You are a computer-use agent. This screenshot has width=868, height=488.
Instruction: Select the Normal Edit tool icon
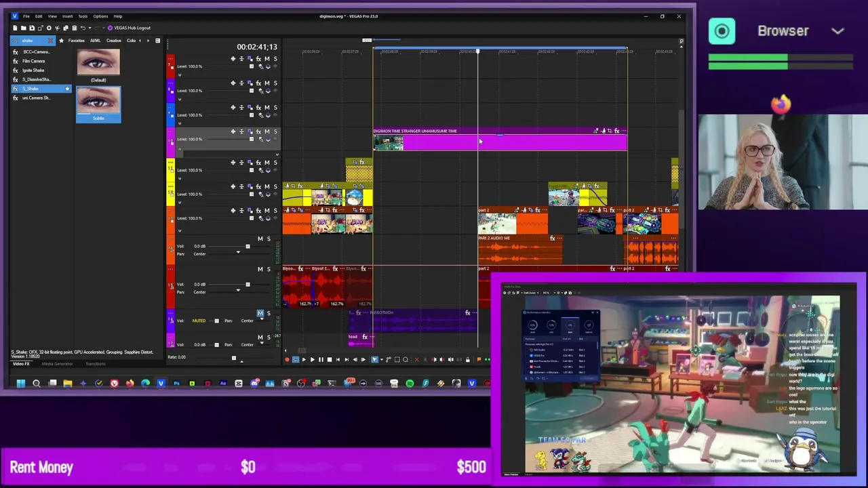click(x=374, y=360)
